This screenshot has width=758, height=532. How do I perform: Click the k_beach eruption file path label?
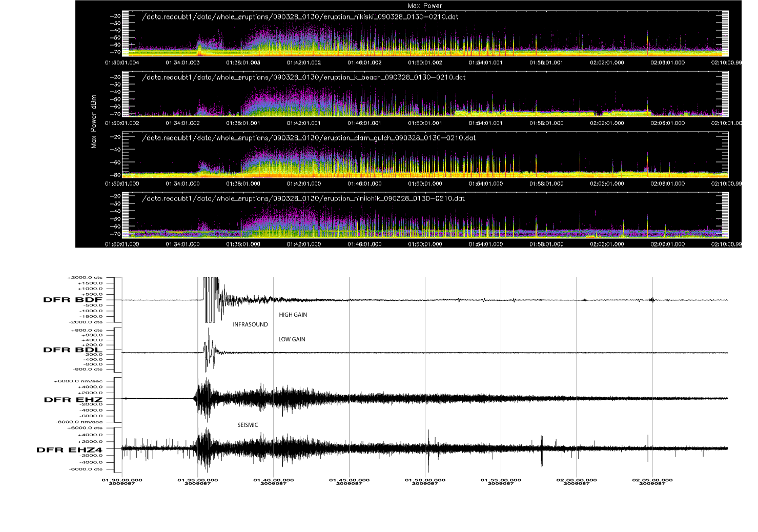[303, 77]
